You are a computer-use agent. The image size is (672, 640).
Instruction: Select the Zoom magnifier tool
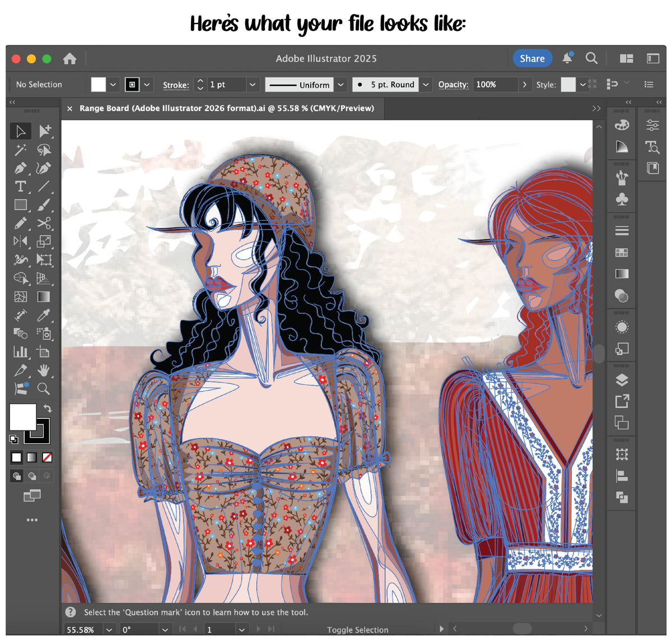click(44, 388)
